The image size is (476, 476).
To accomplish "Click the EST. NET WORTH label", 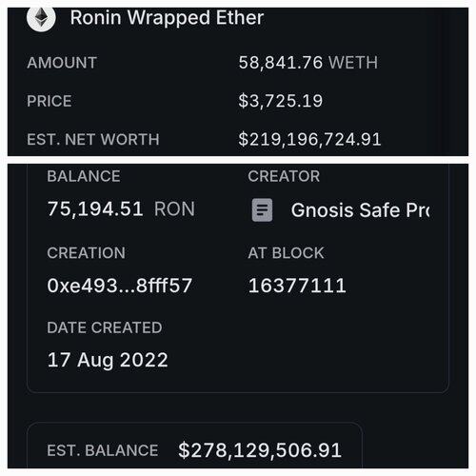I will pos(93,140).
